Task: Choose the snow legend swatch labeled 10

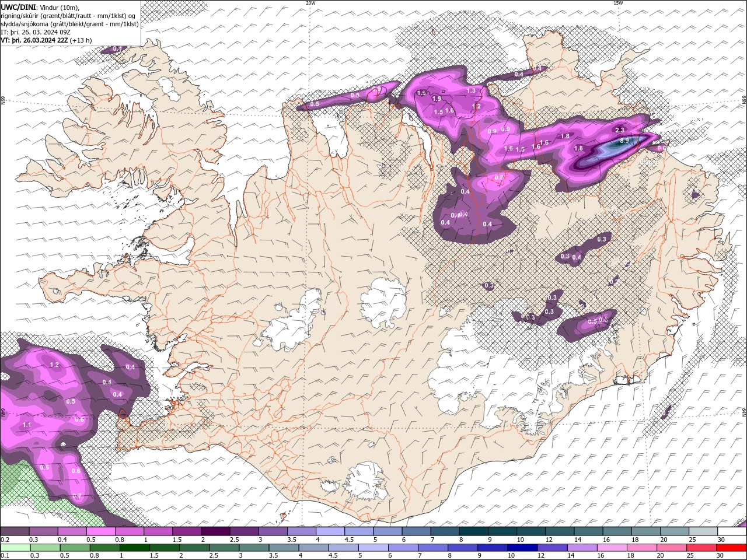Action: click(531, 531)
